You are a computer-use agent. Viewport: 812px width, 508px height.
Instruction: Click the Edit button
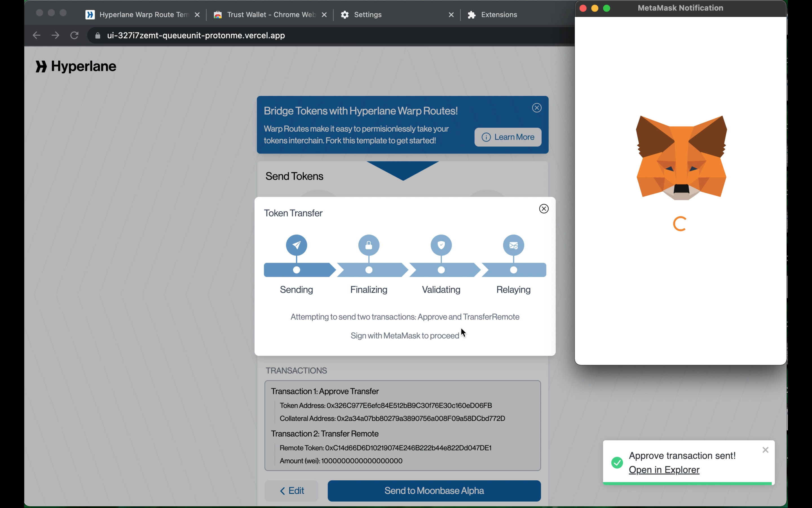[292, 491]
